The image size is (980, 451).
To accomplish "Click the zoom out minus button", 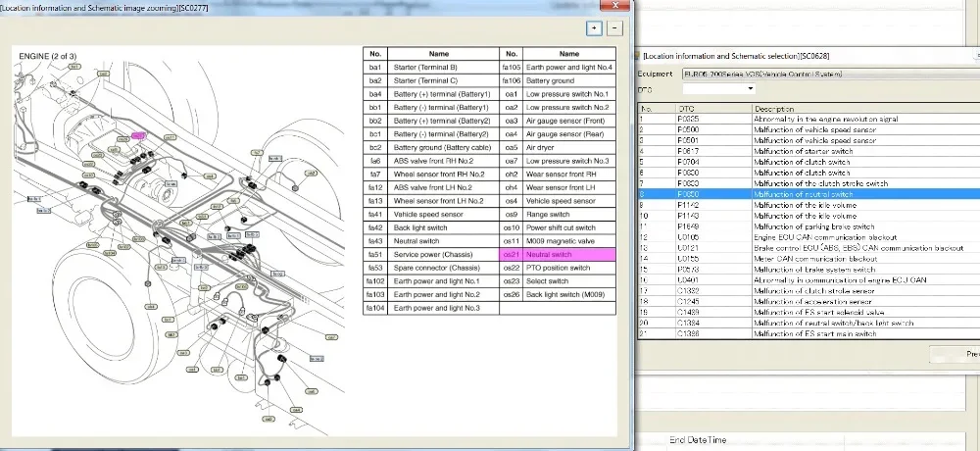I will 613,27.
